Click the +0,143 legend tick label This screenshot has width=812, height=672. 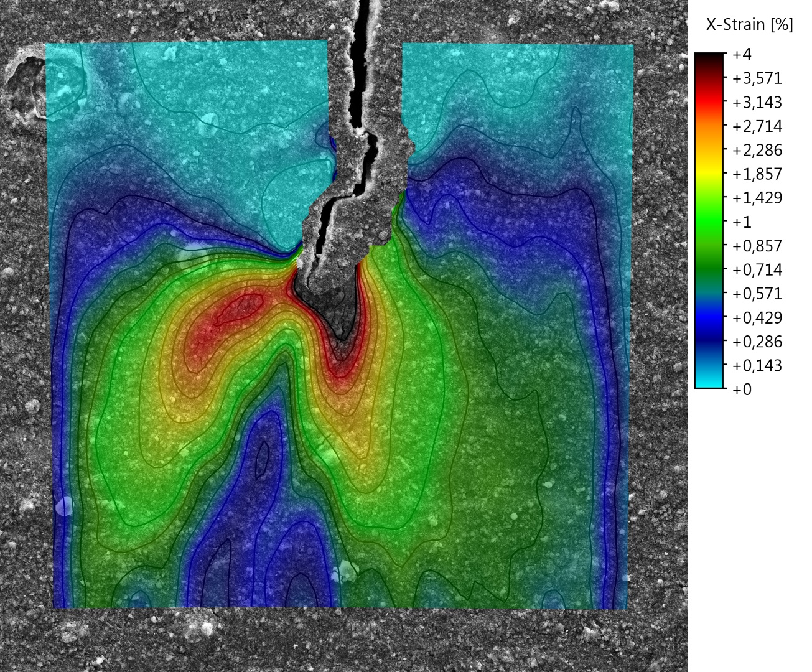click(757, 365)
